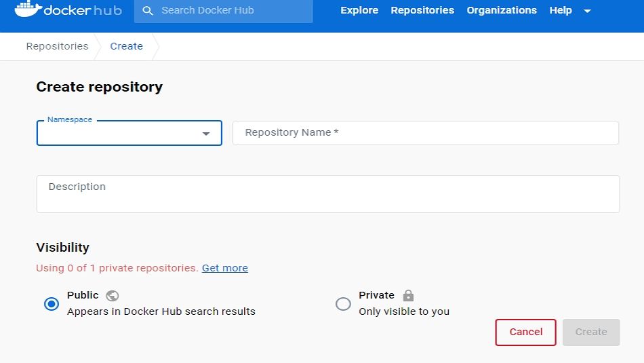Viewport: 644px width, 363px height.
Task: Click the Repositories breadcrumb
Action: [57, 46]
